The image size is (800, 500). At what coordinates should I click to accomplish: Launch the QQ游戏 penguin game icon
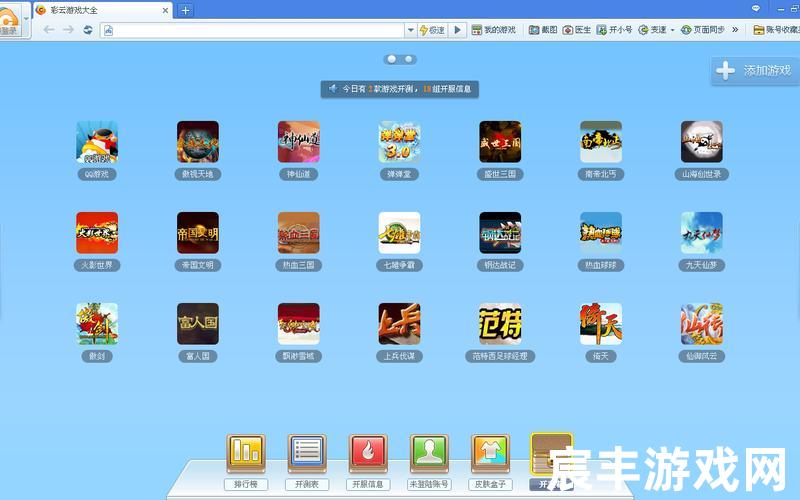point(97,142)
